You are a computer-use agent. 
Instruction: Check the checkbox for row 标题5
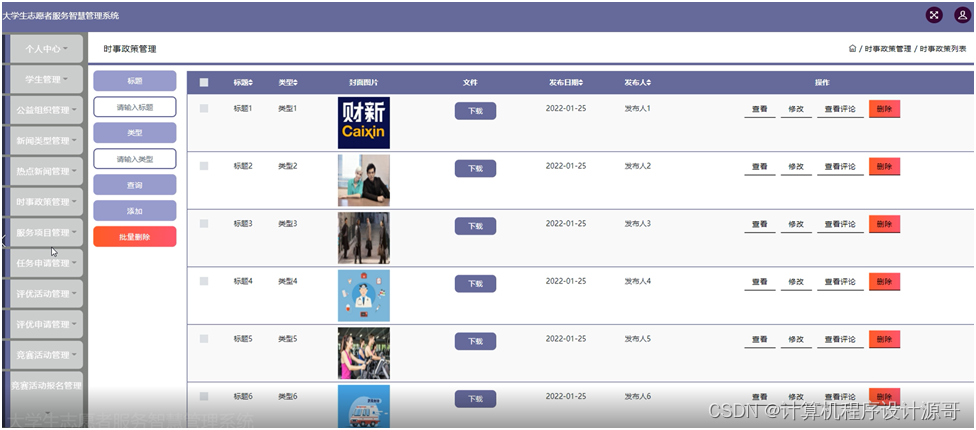coord(204,339)
